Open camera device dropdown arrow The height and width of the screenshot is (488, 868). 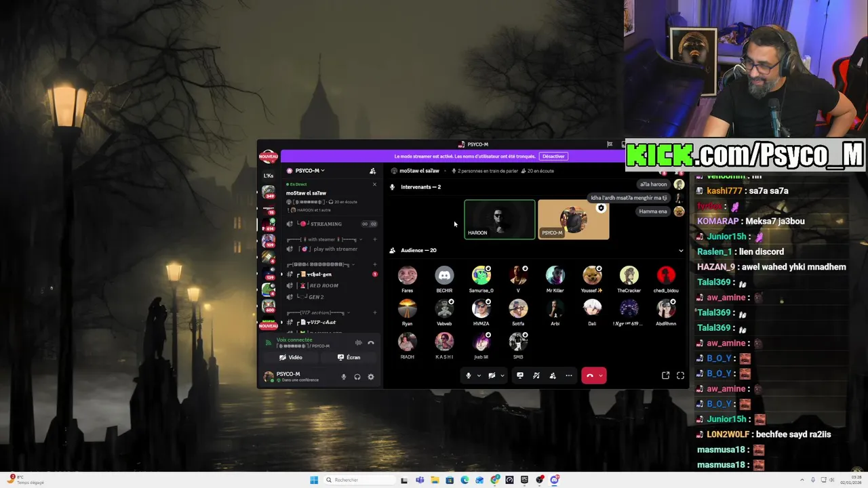pos(502,375)
